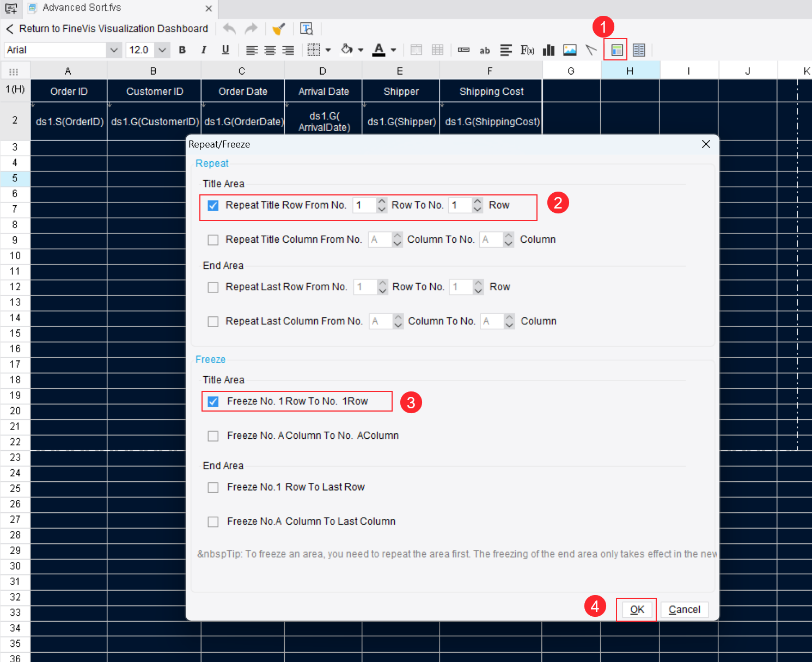Click the cell borders icon
The height and width of the screenshot is (662, 812).
click(314, 50)
